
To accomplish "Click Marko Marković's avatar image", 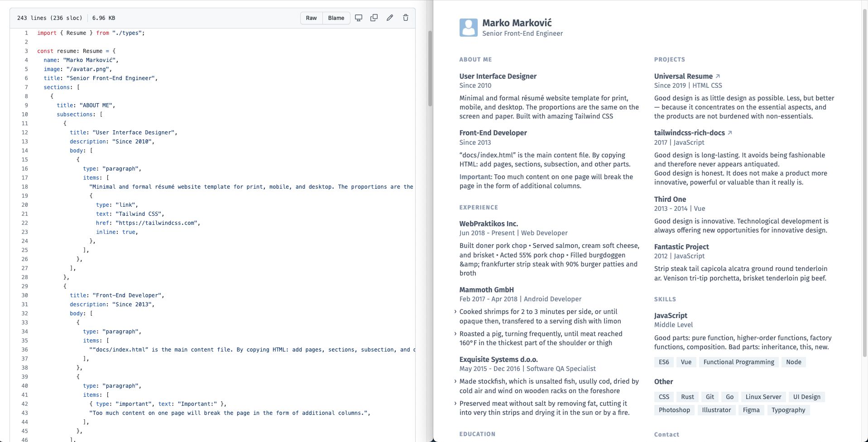I will [x=468, y=27].
